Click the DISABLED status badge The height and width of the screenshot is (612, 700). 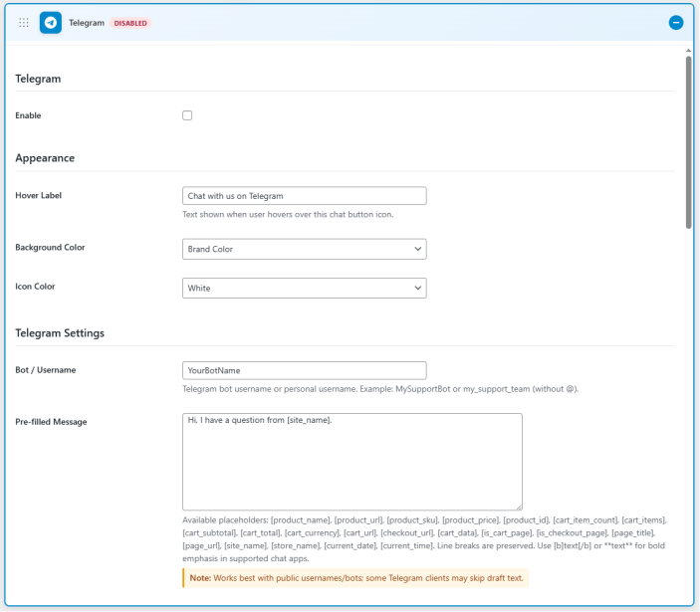pyautogui.click(x=130, y=23)
